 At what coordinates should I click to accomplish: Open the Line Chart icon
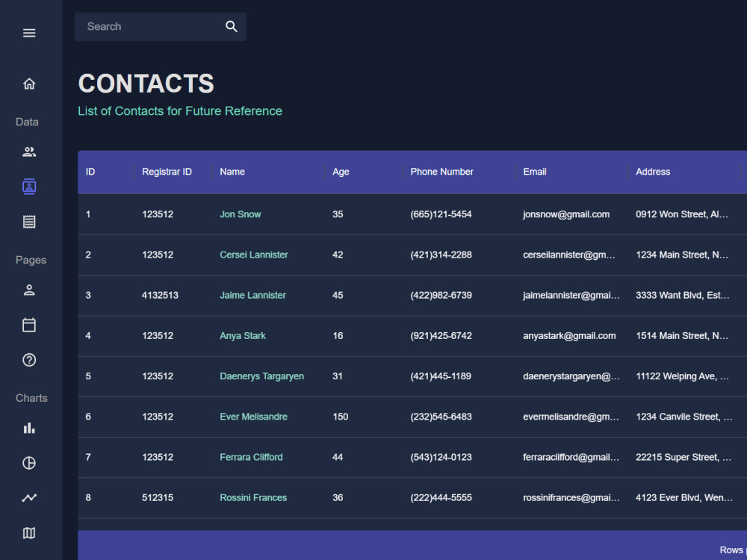[29, 497]
